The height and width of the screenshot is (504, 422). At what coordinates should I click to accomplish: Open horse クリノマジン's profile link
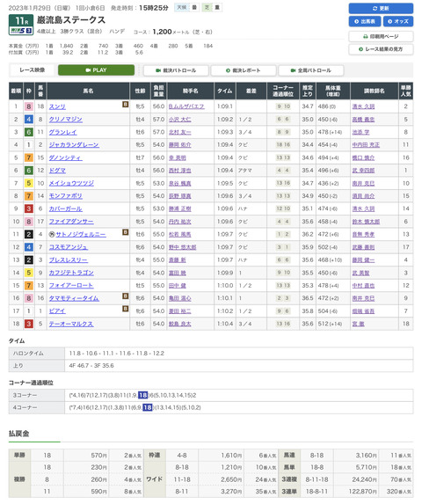click(x=66, y=120)
